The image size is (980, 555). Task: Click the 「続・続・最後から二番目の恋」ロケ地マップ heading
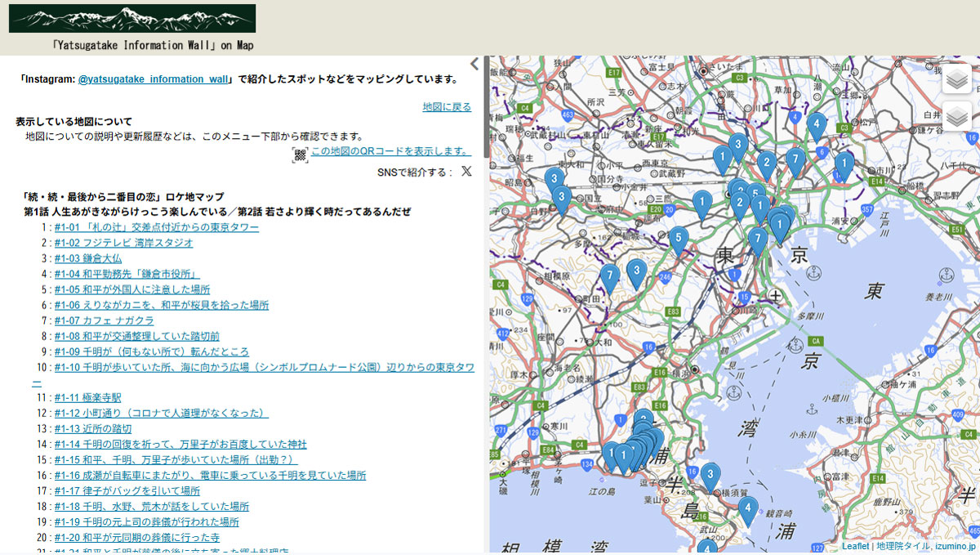point(123,197)
